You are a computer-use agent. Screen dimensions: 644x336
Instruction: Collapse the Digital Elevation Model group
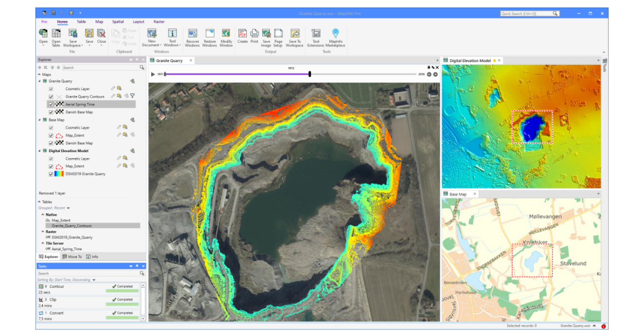[x=39, y=151]
